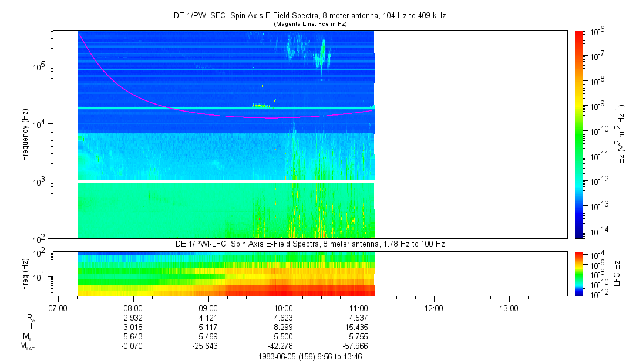The image size is (636, 364).
Task: Select the MLAT value -57.966
Action: coord(358,346)
